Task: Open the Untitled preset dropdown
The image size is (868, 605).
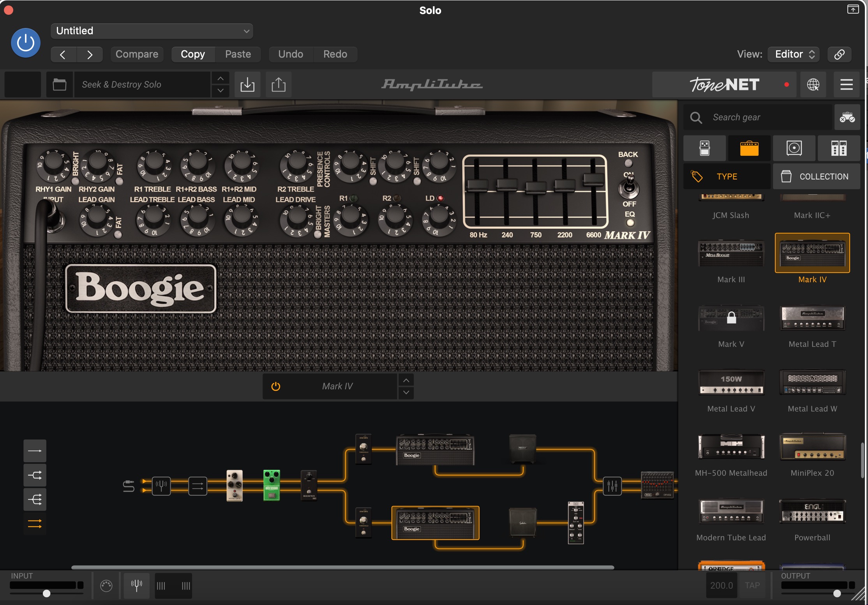Action: [152, 31]
